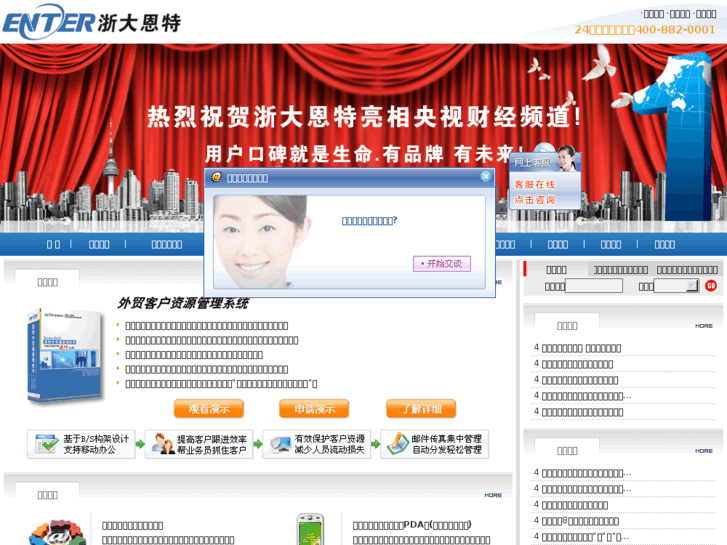This screenshot has height=545, width=727.
Task: Click the calendar checkmark icon for 基于B/S构架设计
Action: point(46,444)
